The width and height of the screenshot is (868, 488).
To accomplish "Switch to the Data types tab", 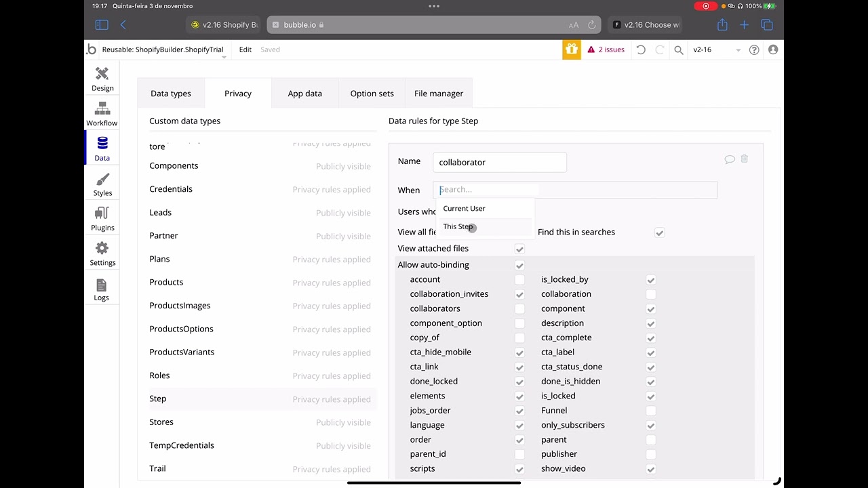I will point(171,94).
